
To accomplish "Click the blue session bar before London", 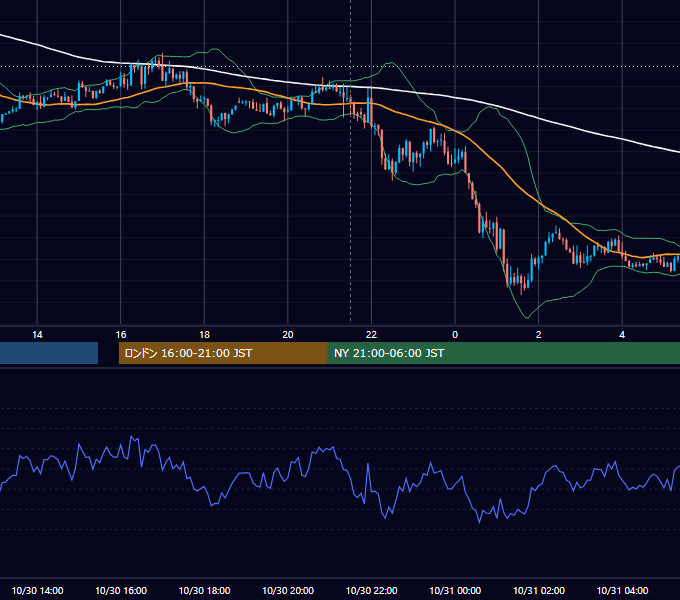I will [49, 353].
